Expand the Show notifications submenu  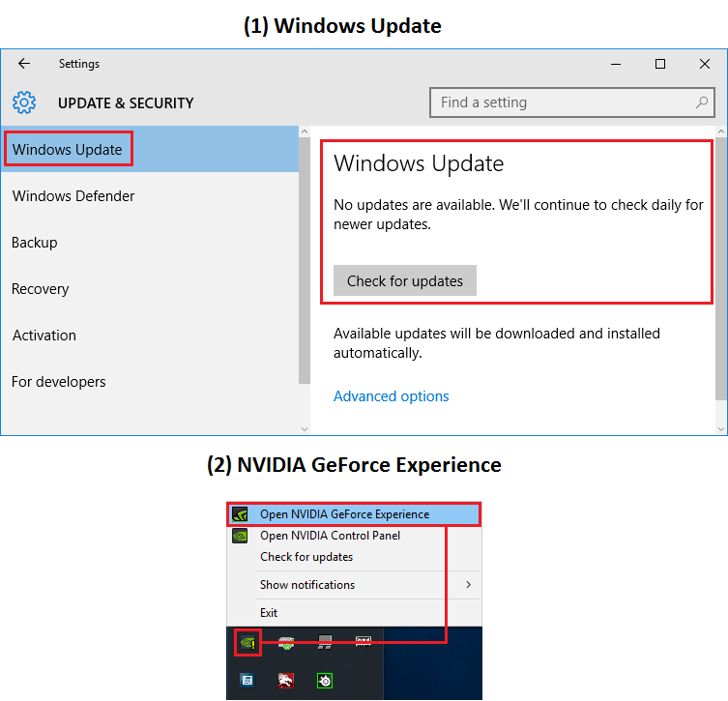[x=468, y=585]
